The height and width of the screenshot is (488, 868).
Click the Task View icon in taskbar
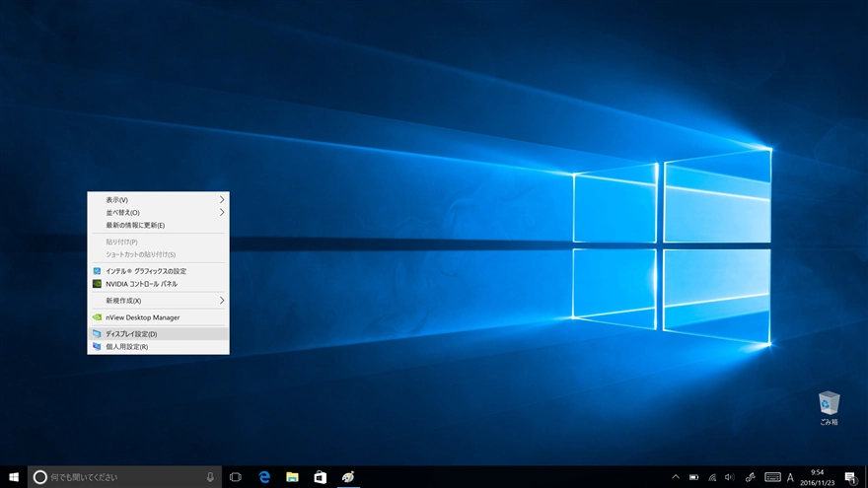[x=236, y=477]
